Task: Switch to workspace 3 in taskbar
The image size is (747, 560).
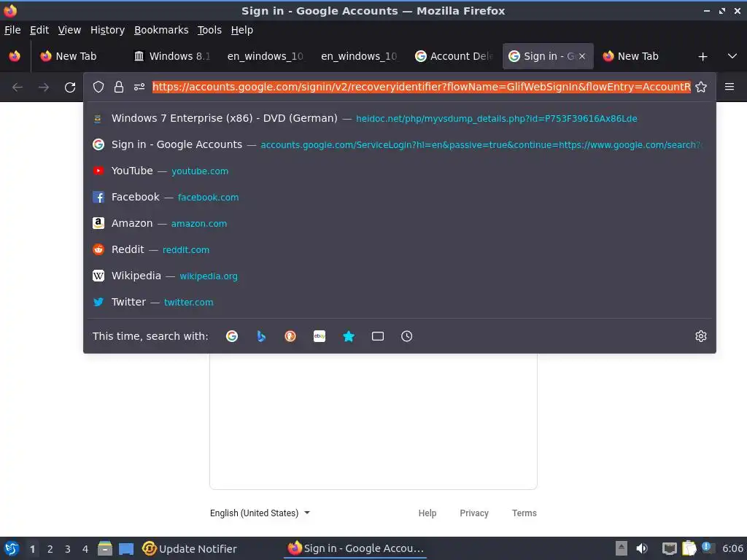Action: [x=68, y=549]
